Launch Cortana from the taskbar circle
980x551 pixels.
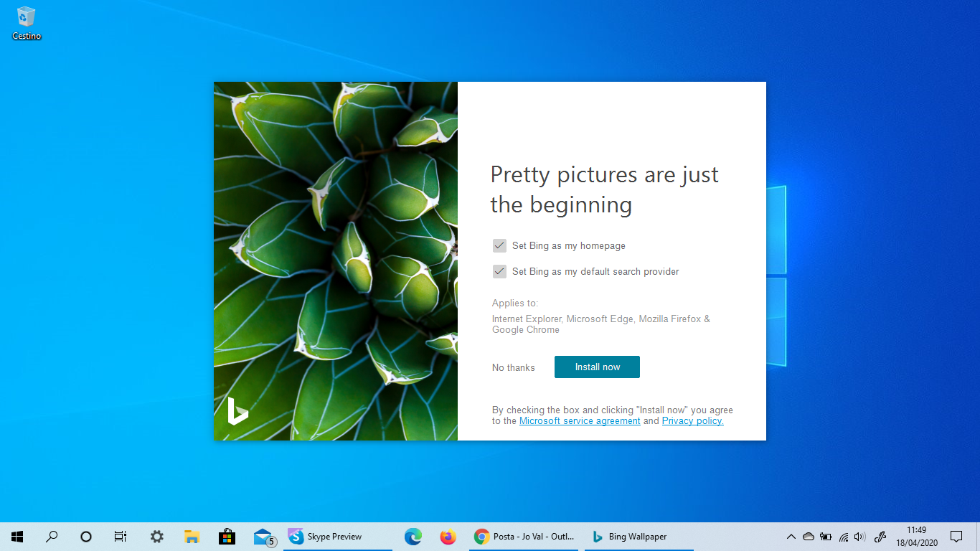point(86,537)
